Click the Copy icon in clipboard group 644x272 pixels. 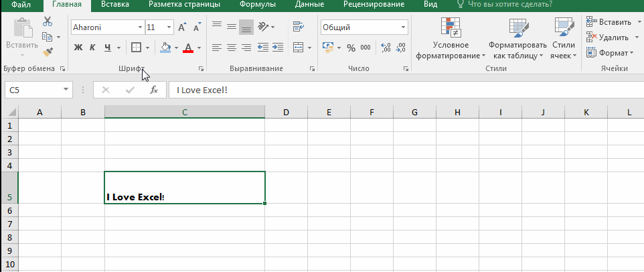pyautogui.click(x=48, y=37)
